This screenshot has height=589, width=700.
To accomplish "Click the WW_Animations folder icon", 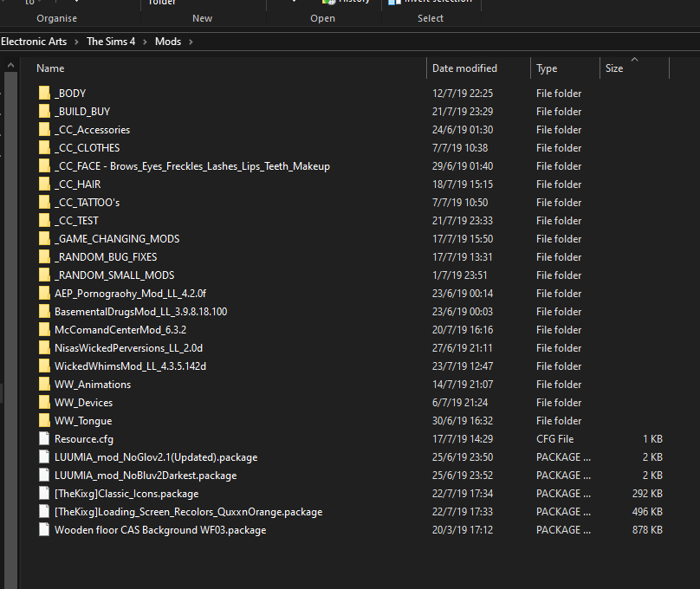I will 44,385.
